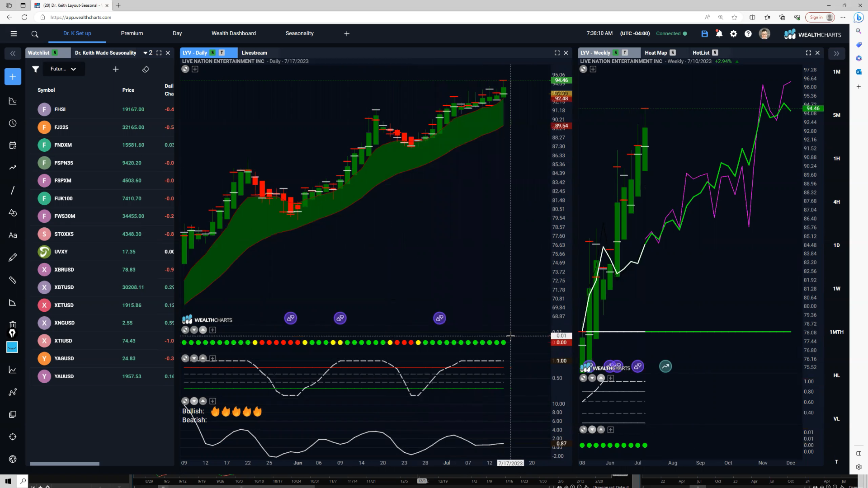Collapse the left panel with double chevron
Viewport: 868px width, 488px height.
pos(13,53)
